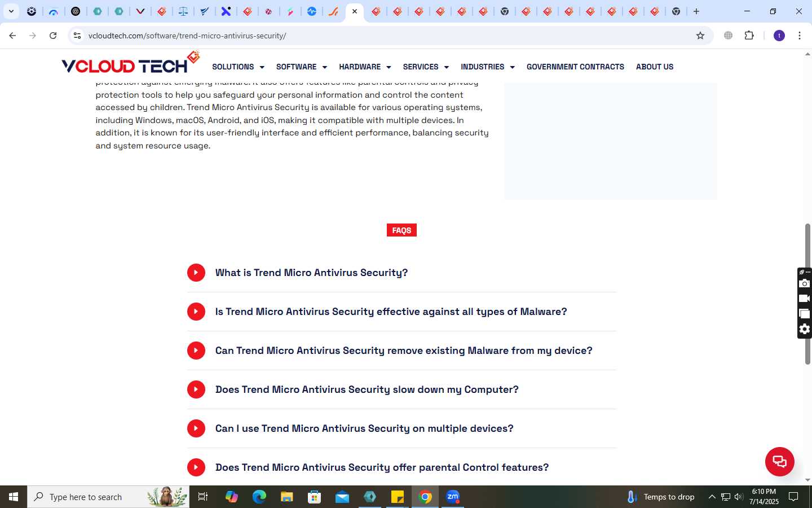Click the page vertical scrollbar thumb
The image size is (812, 508).
pyautogui.click(x=807, y=294)
